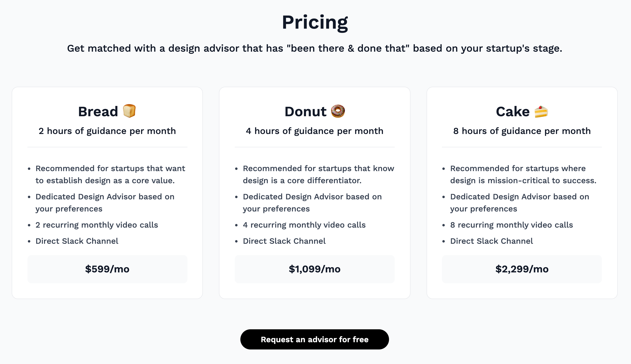Click '8 recurring monthly video calls' item
631x364 pixels.
coord(511,225)
